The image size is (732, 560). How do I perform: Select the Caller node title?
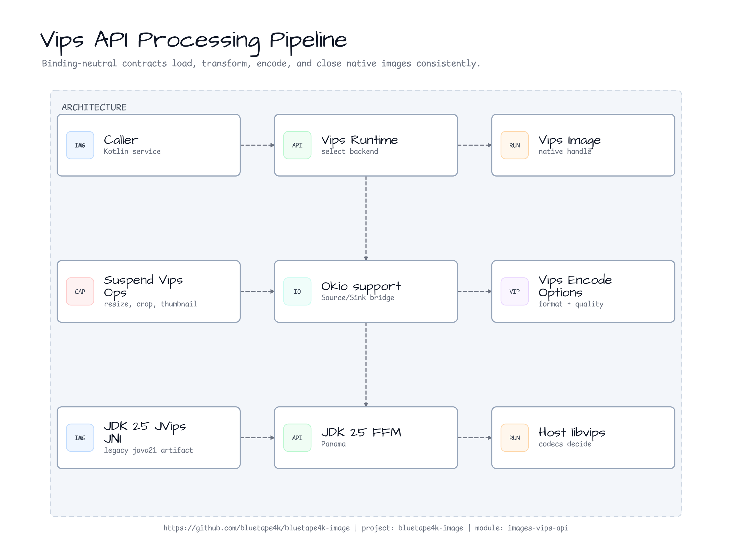pos(121,140)
